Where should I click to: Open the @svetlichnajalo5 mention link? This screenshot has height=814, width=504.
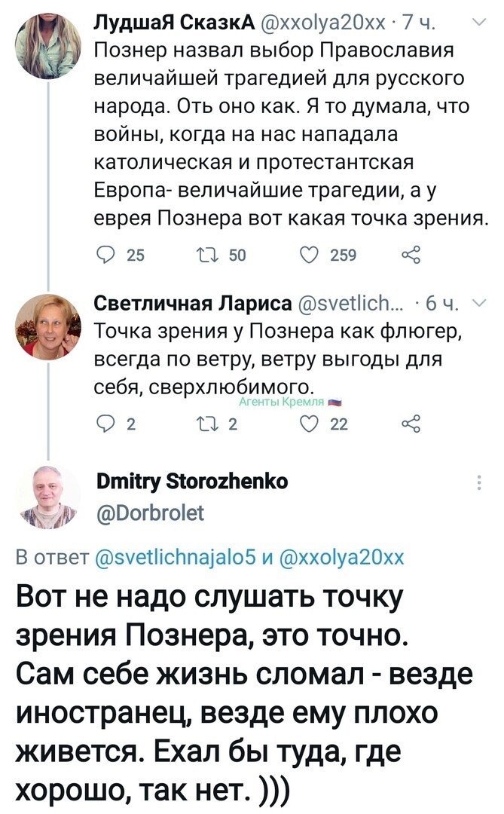tap(176, 557)
